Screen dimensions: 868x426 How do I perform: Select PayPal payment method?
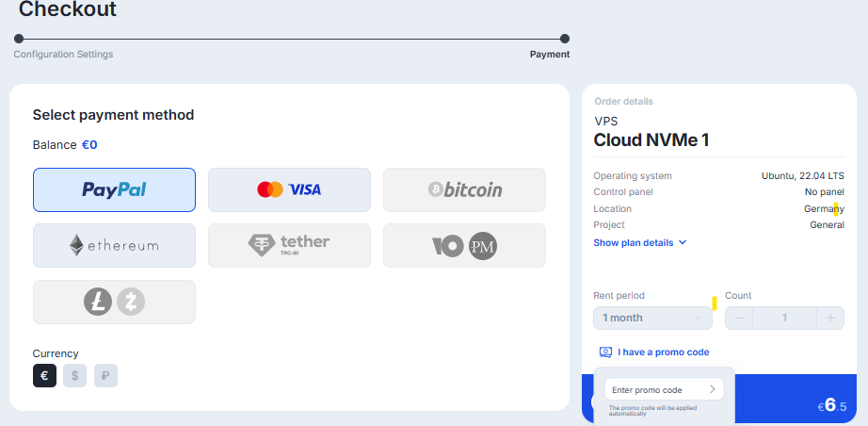point(114,190)
